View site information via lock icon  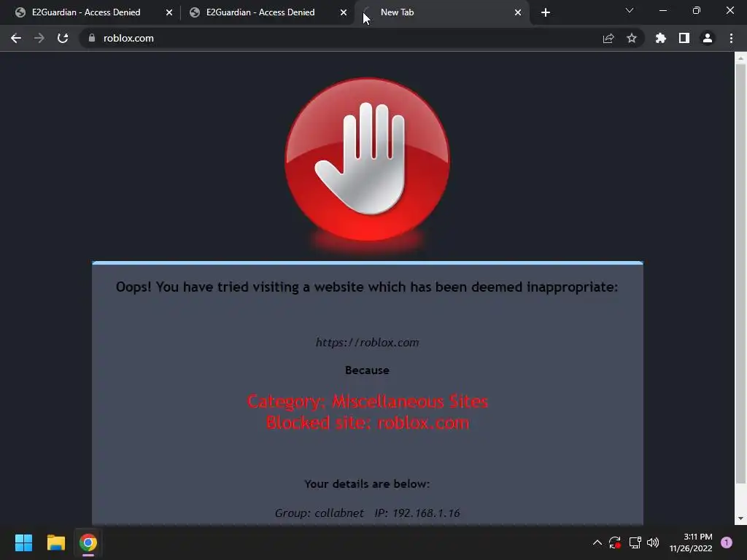click(91, 38)
